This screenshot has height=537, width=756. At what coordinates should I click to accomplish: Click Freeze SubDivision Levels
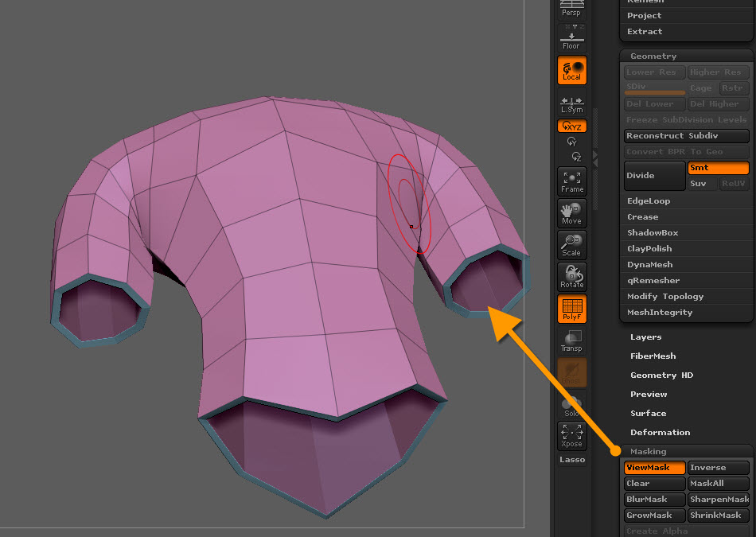686,120
